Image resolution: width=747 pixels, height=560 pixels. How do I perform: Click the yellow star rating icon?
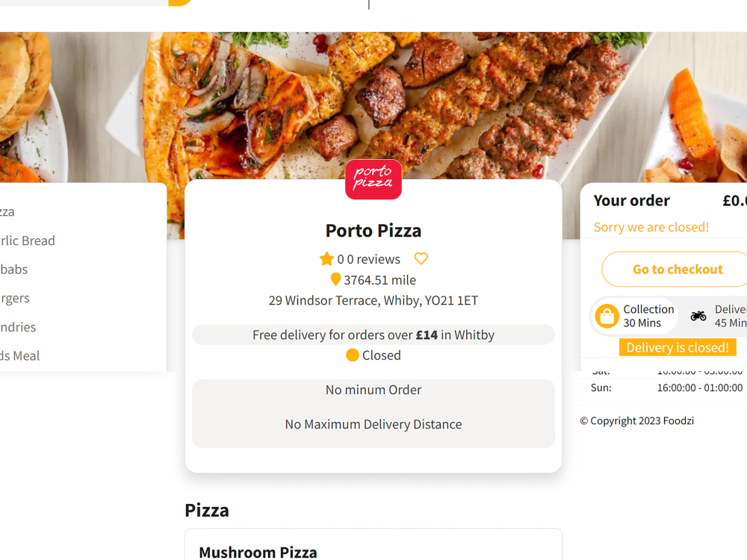pos(326,258)
